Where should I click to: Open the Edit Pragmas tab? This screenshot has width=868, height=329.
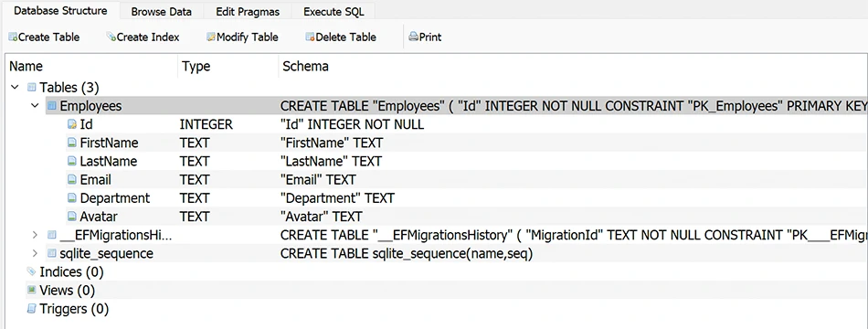(248, 11)
